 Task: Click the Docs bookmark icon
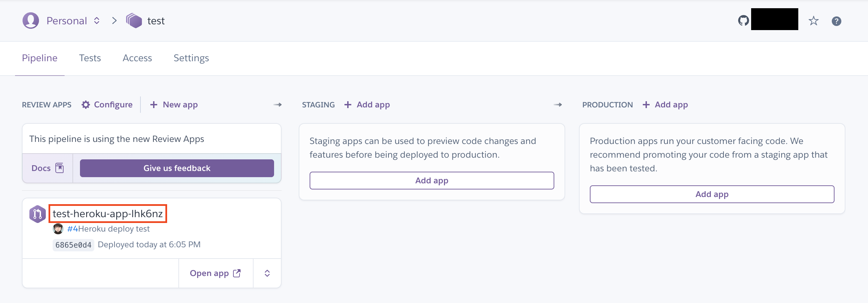pyautogui.click(x=59, y=168)
